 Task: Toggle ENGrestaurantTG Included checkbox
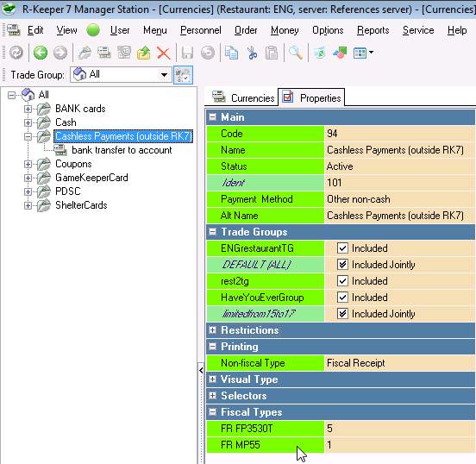click(x=342, y=248)
